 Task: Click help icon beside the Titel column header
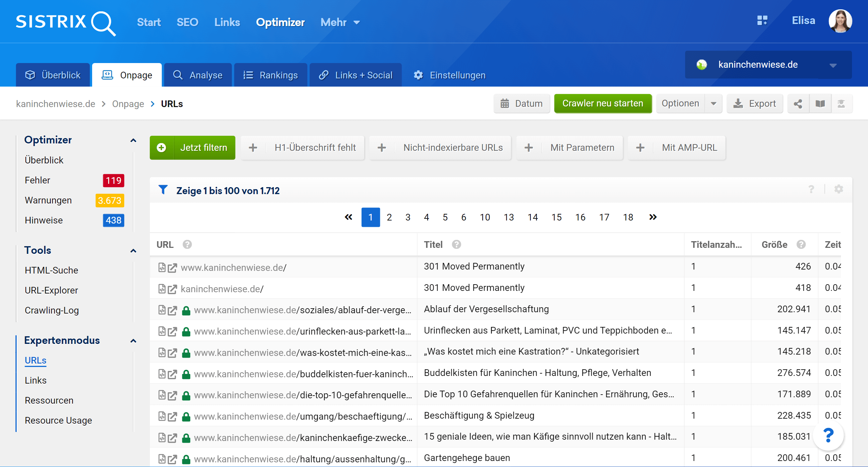(x=456, y=245)
